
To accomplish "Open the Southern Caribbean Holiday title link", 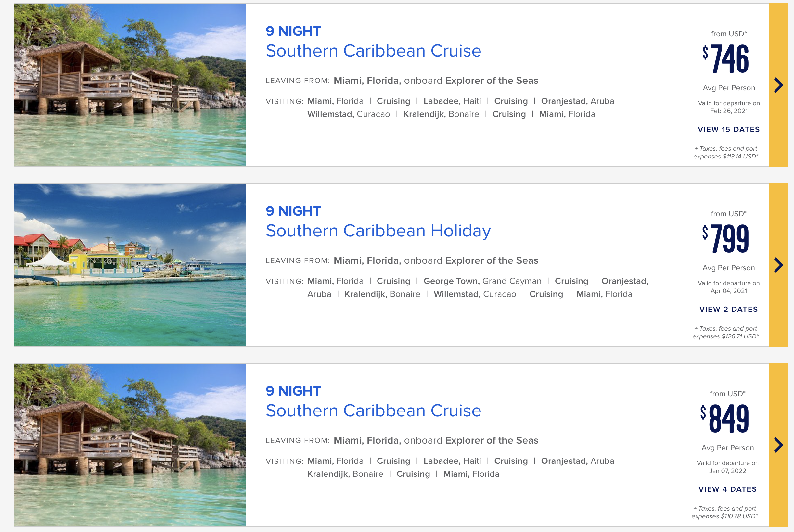I will pyautogui.click(x=378, y=231).
